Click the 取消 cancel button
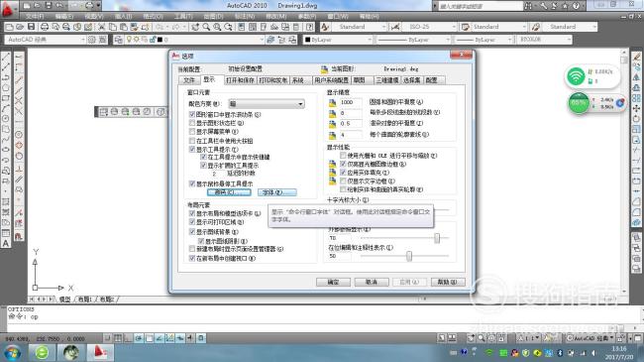Screen dimensions: 644x362 coord(372,282)
